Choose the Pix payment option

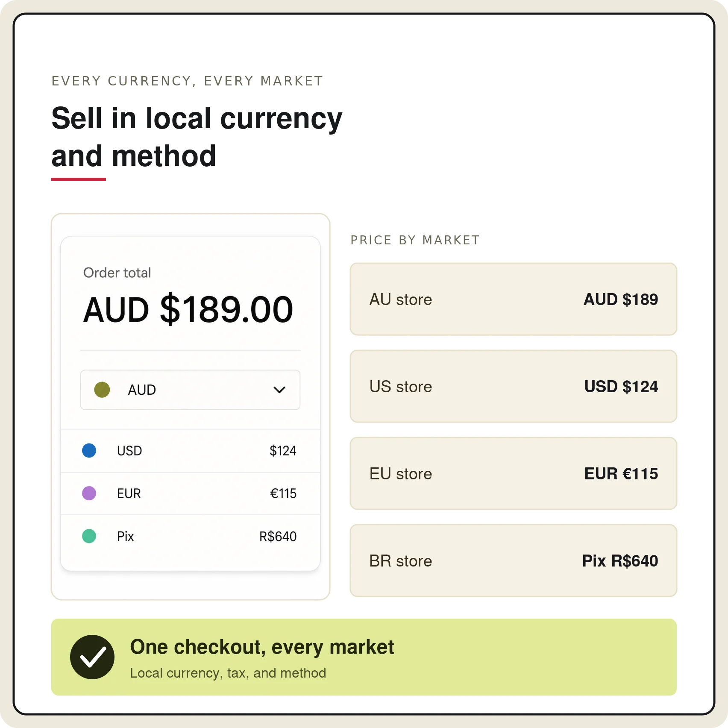(x=191, y=536)
